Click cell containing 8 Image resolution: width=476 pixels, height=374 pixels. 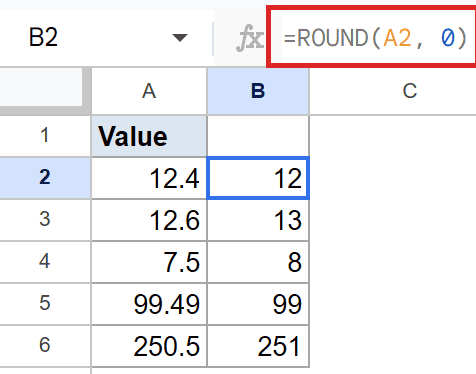tap(258, 262)
